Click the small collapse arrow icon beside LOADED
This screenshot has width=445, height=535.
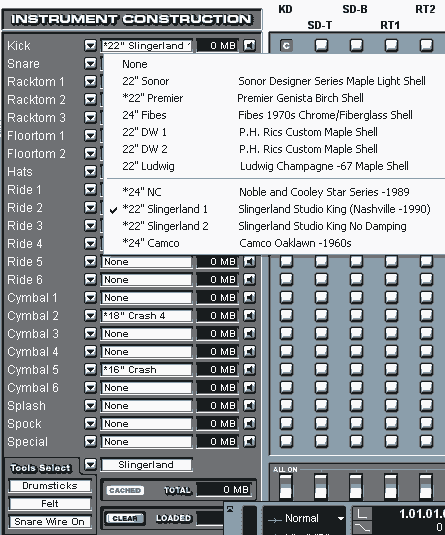pyautogui.click(x=230, y=509)
